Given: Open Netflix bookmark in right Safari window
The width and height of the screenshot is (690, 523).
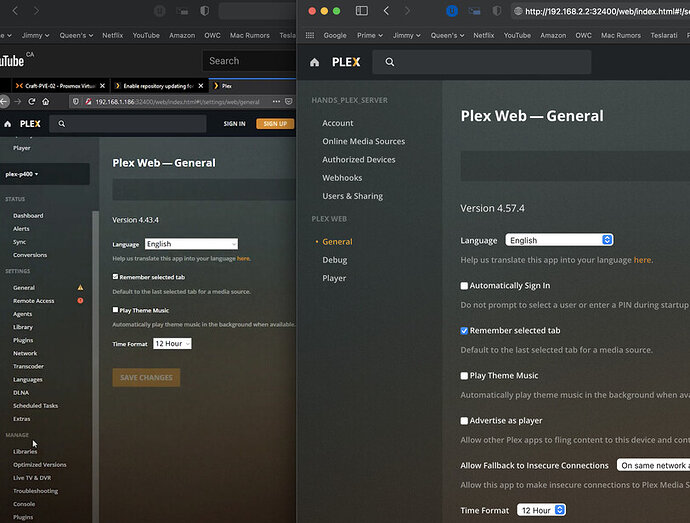Looking at the screenshot, I should pyautogui.click(x=484, y=35).
